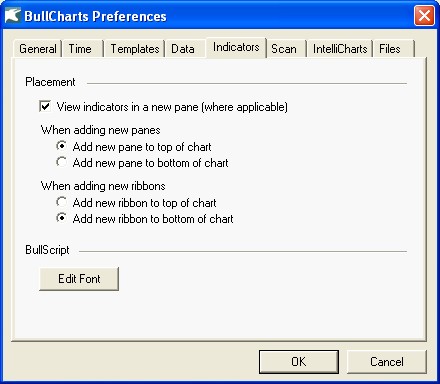Select Add new pane to top of chart

61,146
